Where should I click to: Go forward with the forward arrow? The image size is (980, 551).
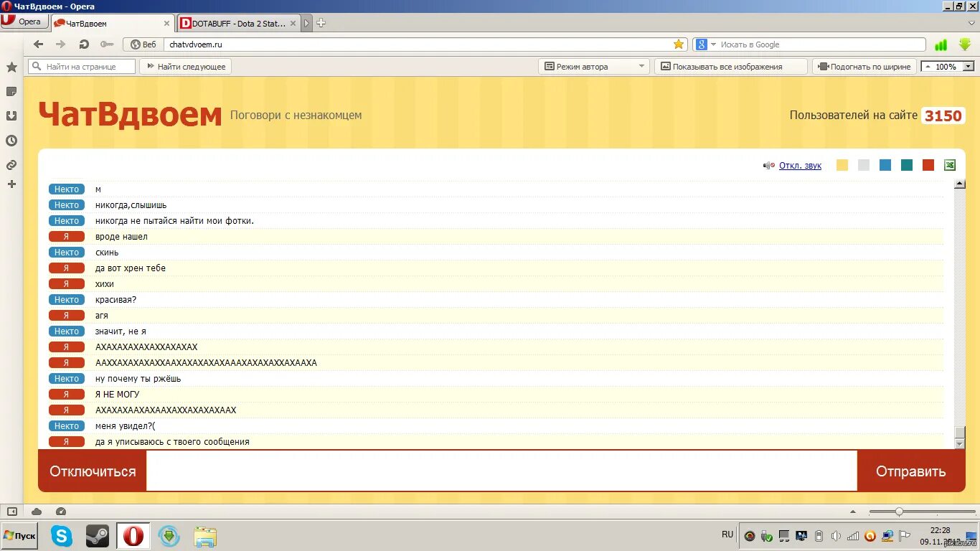click(x=61, y=44)
